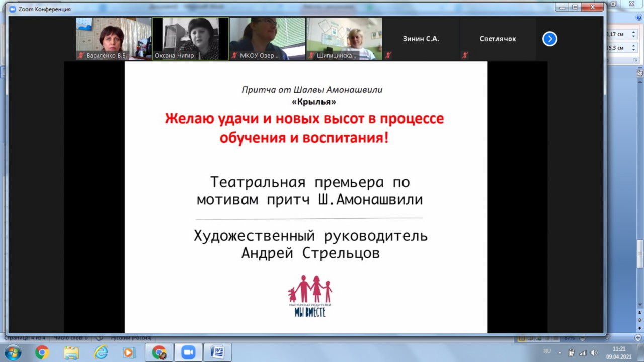Launch Windows Media Player from taskbar

(130, 352)
